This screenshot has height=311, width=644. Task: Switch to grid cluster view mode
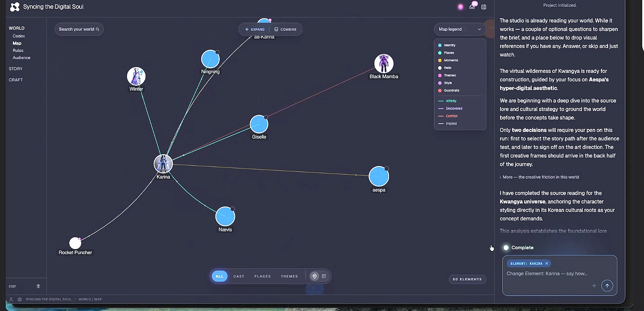click(x=324, y=276)
